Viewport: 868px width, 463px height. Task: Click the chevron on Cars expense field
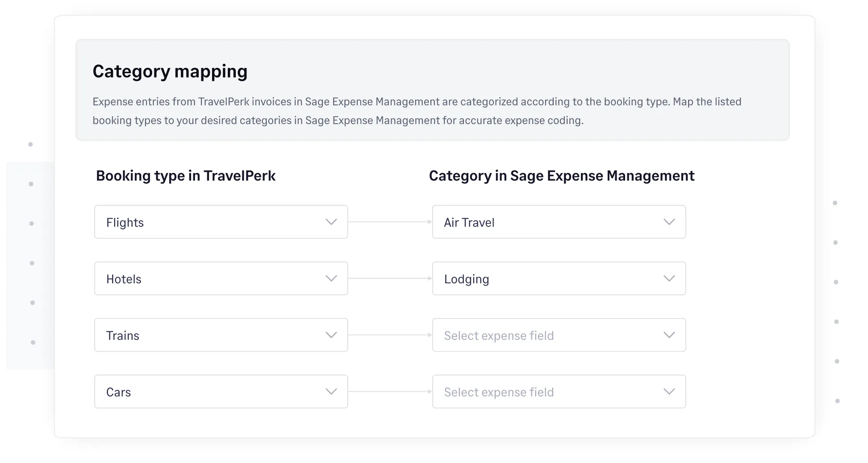click(x=669, y=391)
